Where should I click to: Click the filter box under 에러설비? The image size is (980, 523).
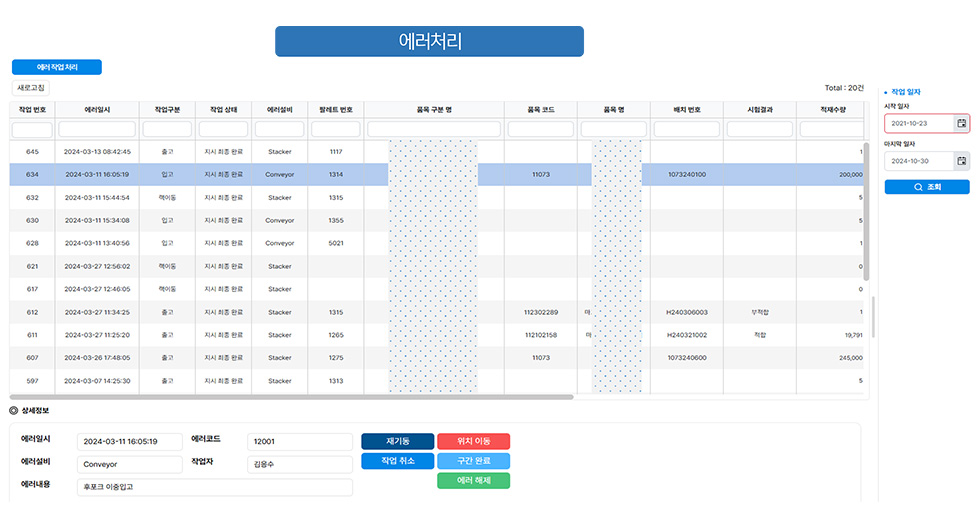click(279, 129)
